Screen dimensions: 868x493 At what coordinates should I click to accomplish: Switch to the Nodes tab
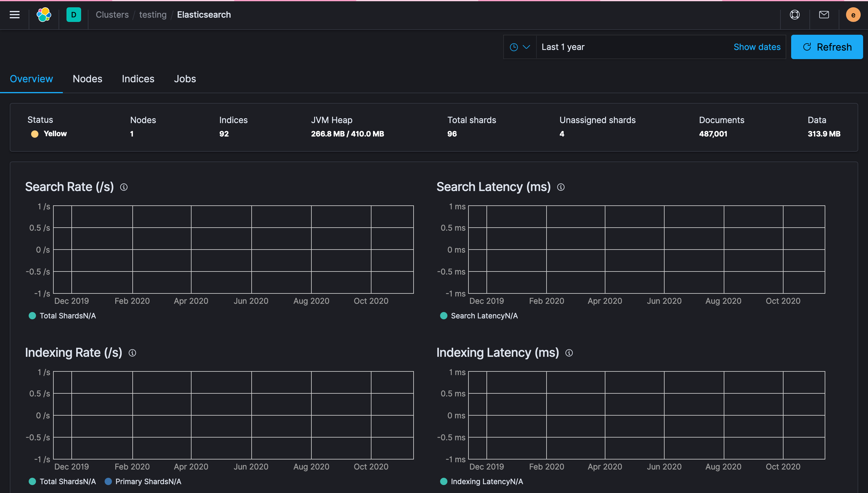tap(87, 79)
